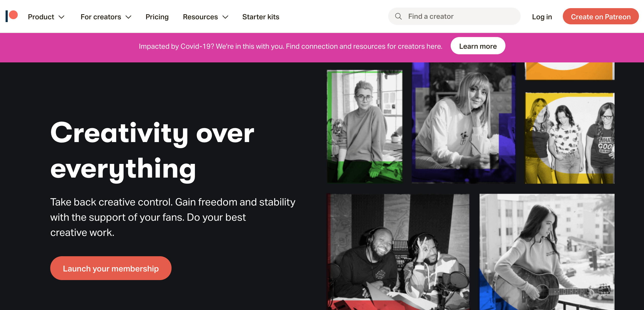
Task: Focus the Find a creator search field
Action: (454, 16)
